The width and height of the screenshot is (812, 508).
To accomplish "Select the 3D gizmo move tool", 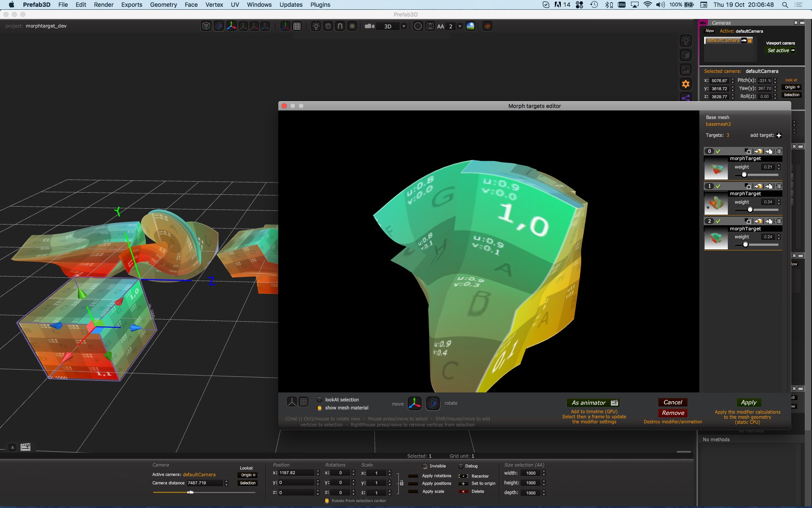I will pyautogui.click(x=231, y=26).
